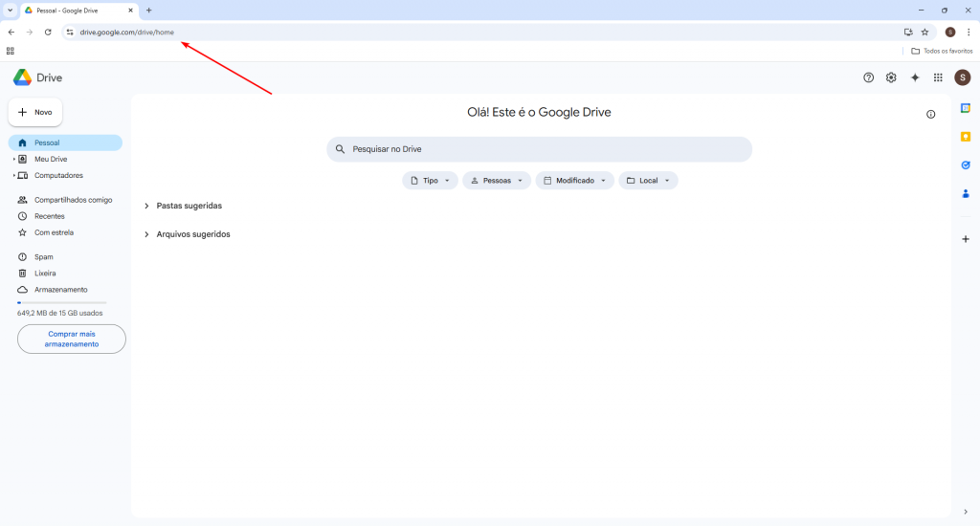Screen dimensions: 980x526
Task: Open the Contacts side panel icon
Action: (x=965, y=193)
